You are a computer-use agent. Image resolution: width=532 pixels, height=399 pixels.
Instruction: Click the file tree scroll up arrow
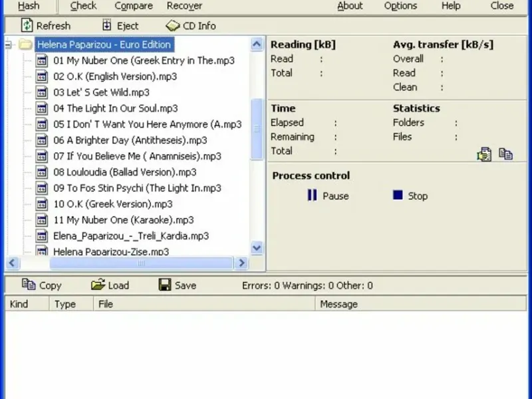257,44
